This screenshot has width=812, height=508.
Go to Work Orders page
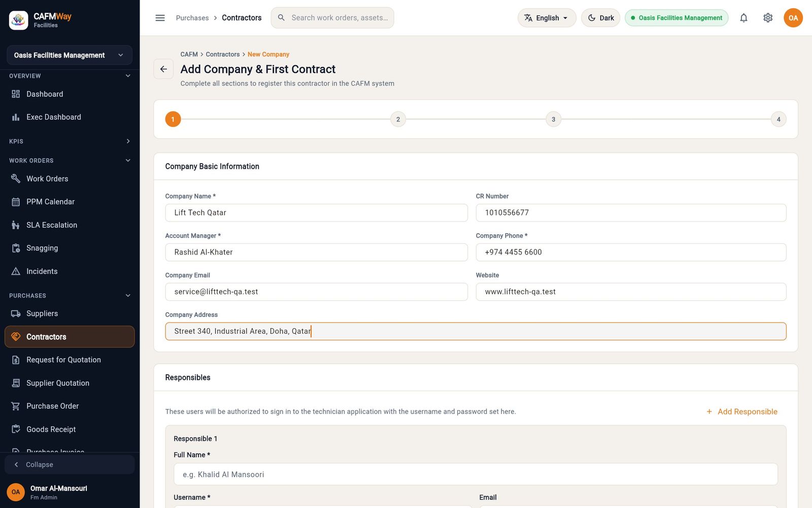pyautogui.click(x=70, y=179)
